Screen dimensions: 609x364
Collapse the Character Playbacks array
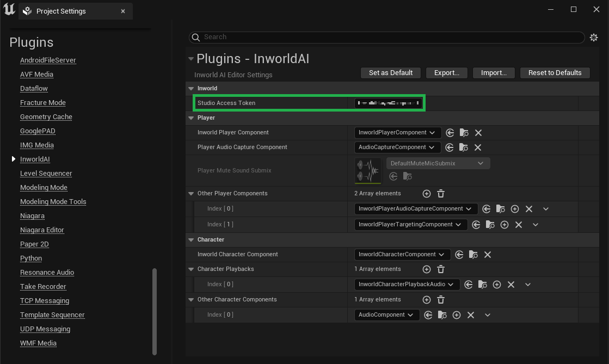[x=191, y=269]
